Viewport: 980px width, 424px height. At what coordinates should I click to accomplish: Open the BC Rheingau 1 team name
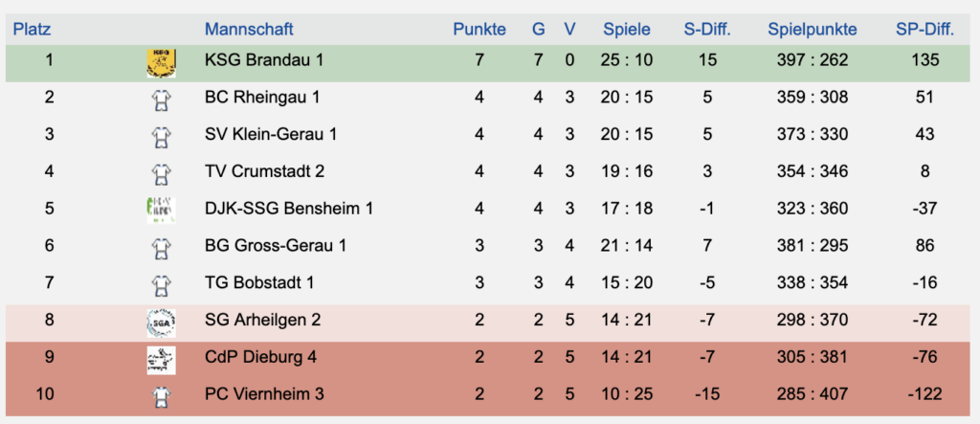click(x=261, y=98)
